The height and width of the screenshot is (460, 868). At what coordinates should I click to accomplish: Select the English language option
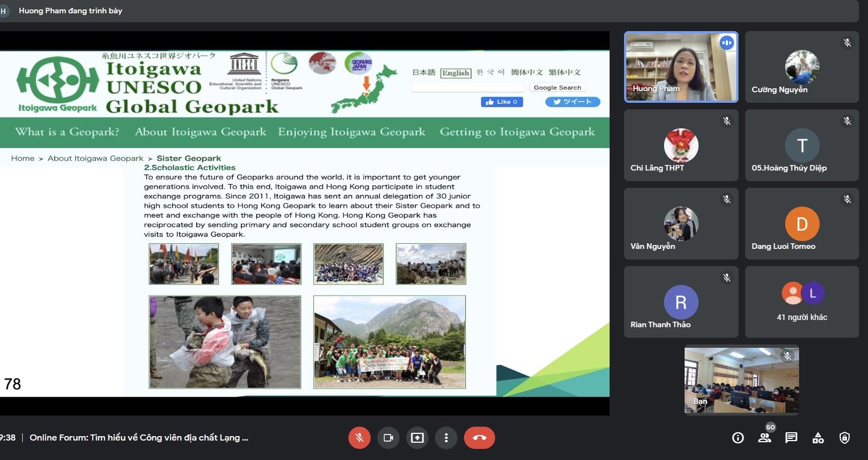pyautogui.click(x=456, y=73)
